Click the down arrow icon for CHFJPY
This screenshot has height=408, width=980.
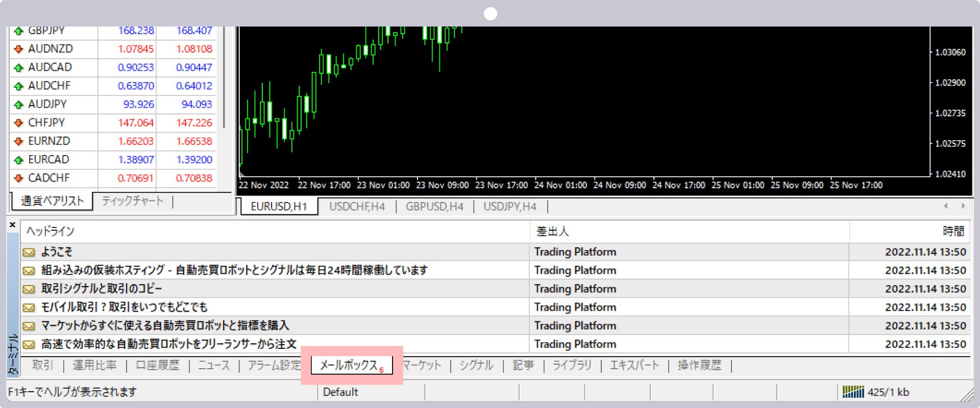pyautogui.click(x=19, y=123)
